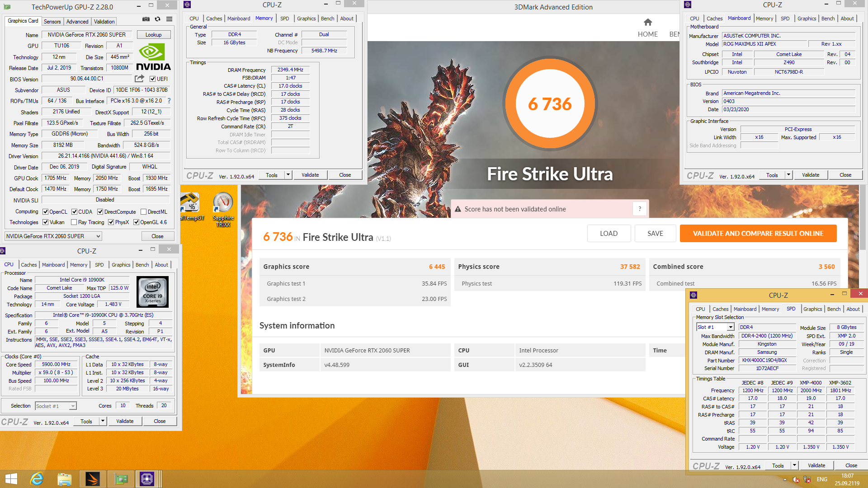The height and width of the screenshot is (488, 868).
Task: Open the Sapphire TRIXX desktop shortcut
Action: (x=223, y=209)
